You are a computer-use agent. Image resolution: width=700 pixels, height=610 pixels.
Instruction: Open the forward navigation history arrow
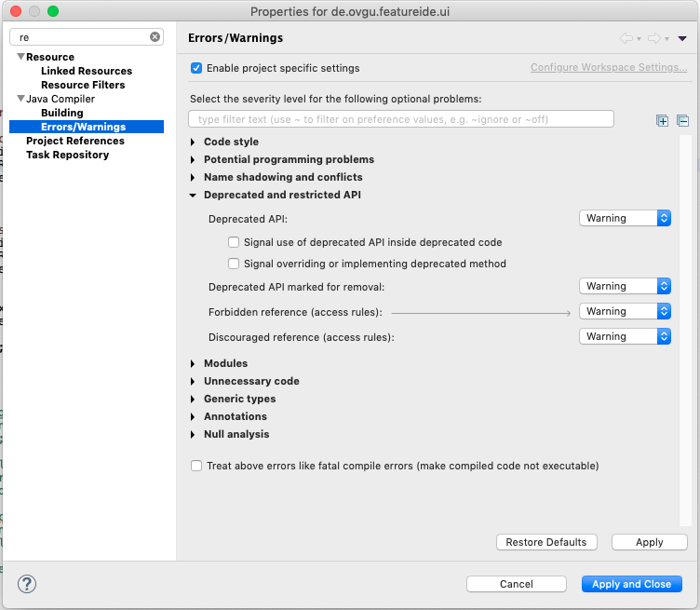pos(666,39)
